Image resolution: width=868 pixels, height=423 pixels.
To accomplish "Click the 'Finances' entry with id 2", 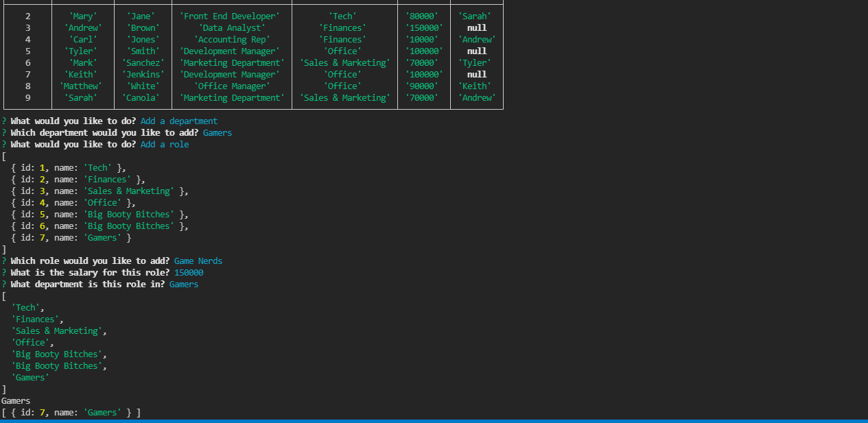I will click(x=107, y=179).
